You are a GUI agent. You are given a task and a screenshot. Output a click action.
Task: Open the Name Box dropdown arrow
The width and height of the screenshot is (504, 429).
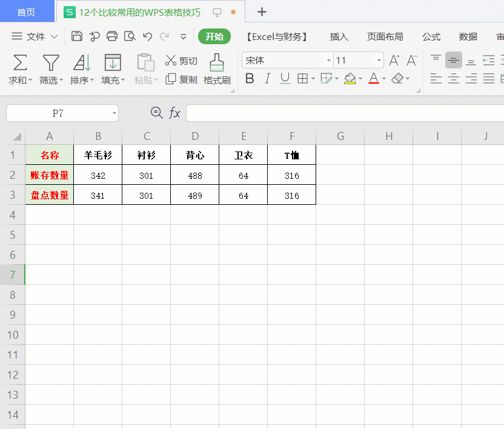coord(114,113)
